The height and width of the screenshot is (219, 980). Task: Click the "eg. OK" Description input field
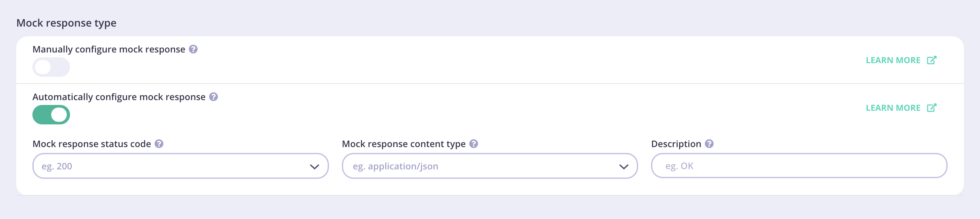[799, 166]
